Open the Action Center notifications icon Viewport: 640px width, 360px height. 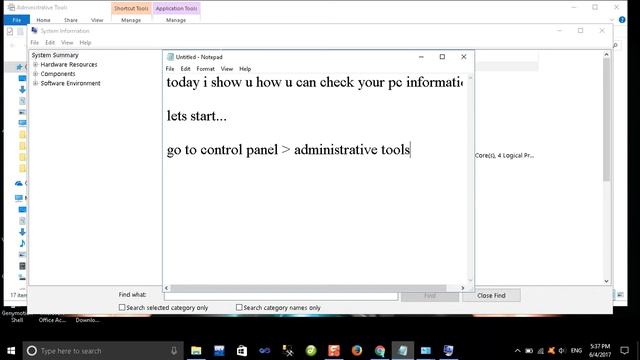click(624, 351)
